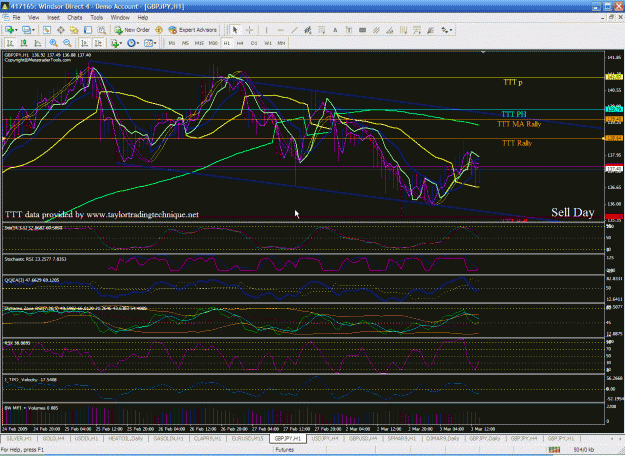Click the chart shift triangle marker
This screenshot has height=456, width=625.
(x=483, y=52)
